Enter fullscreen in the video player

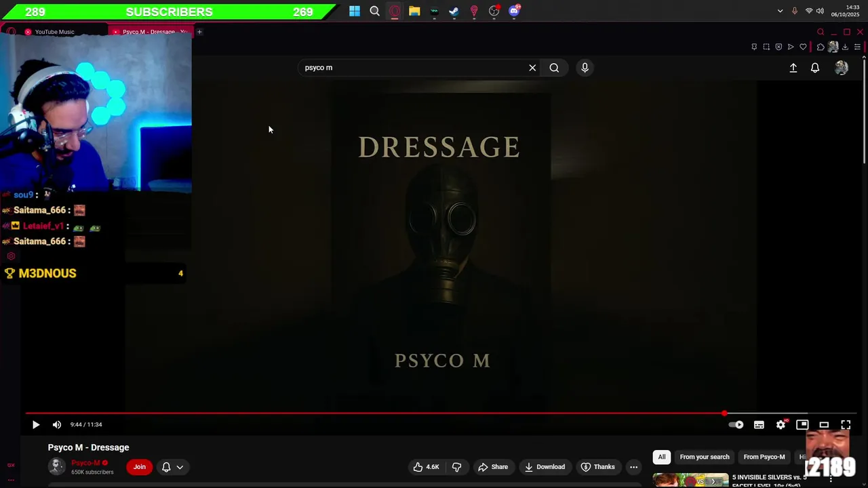click(846, 425)
